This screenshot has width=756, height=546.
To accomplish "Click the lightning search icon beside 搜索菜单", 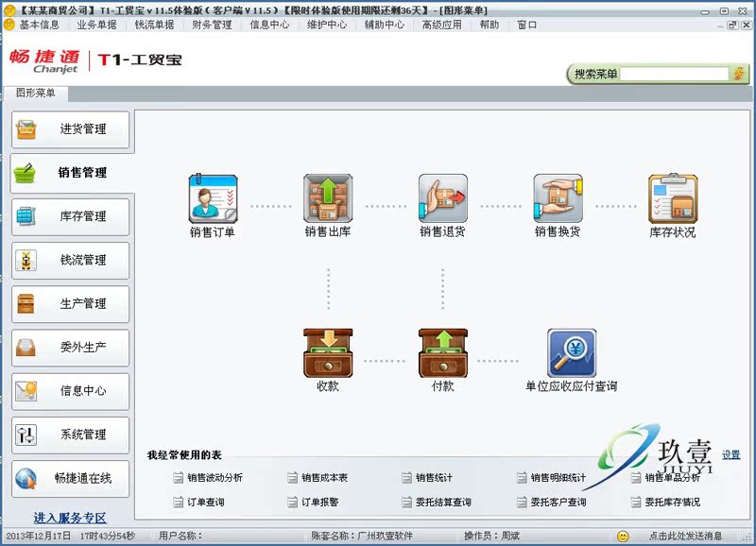I will click(x=739, y=74).
